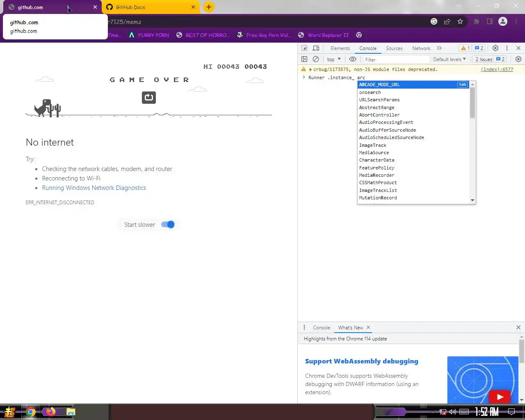Expand the crbug/1173575 warning message
Image resolution: width=525 pixels, height=420 pixels.
(x=310, y=69)
